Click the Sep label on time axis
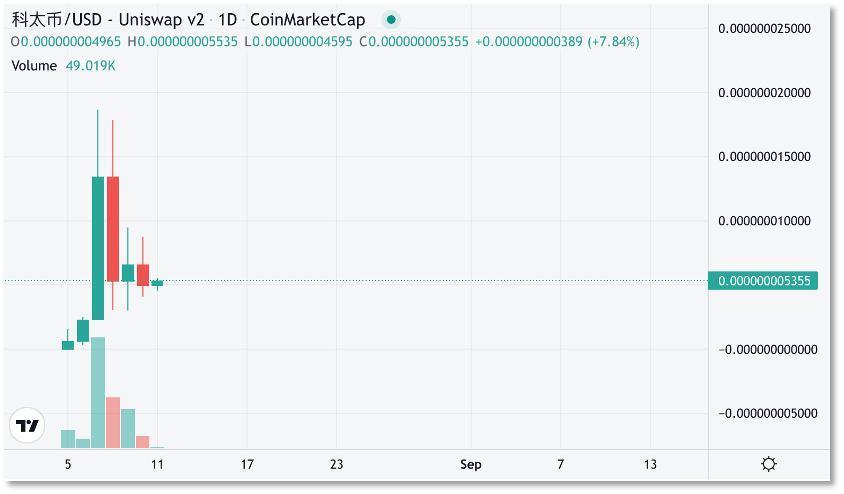The height and width of the screenshot is (494, 844). (x=470, y=464)
